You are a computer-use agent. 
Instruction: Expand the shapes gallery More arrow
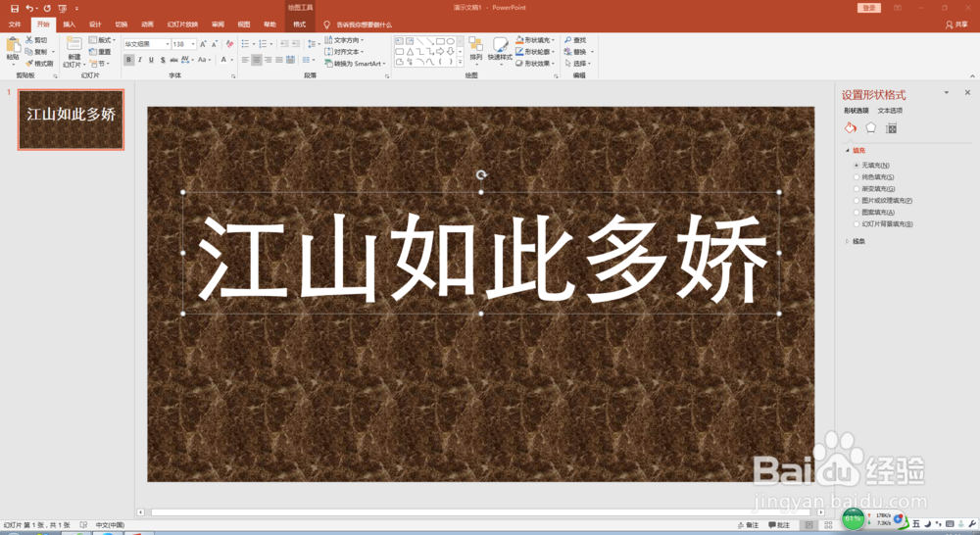(x=461, y=62)
